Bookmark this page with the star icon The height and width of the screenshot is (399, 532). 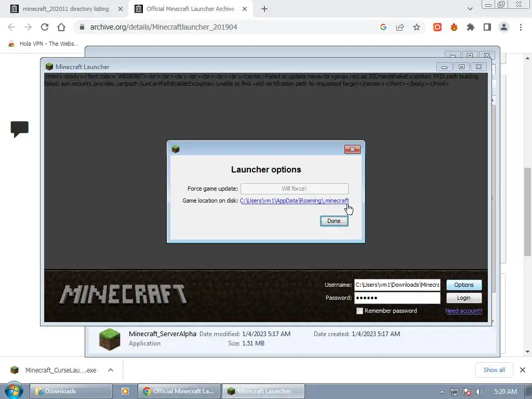point(417,27)
